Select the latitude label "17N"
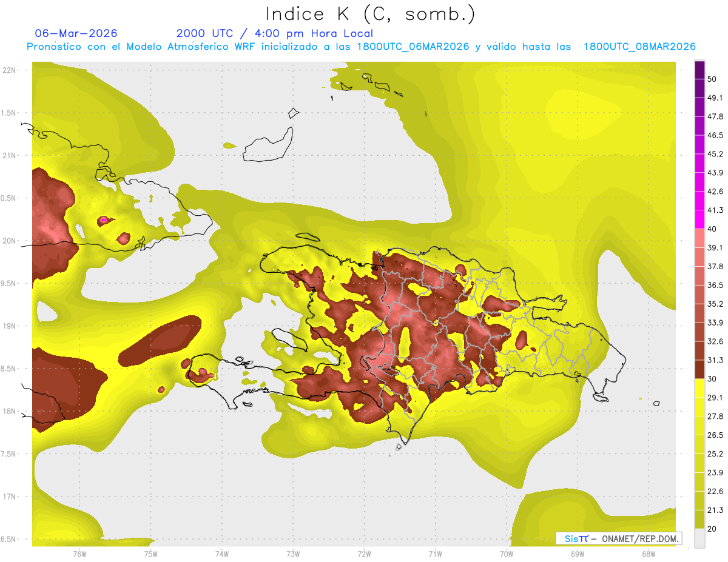 (10, 497)
